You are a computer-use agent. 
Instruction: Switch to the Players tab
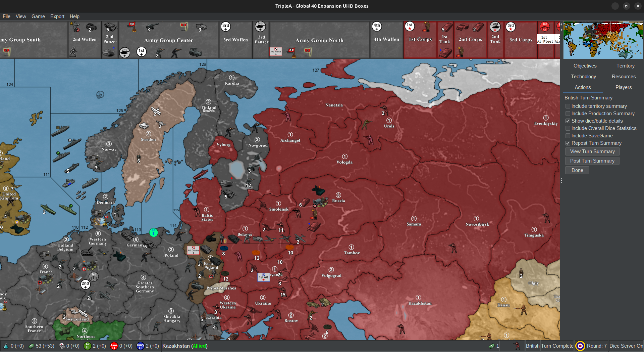coord(624,87)
